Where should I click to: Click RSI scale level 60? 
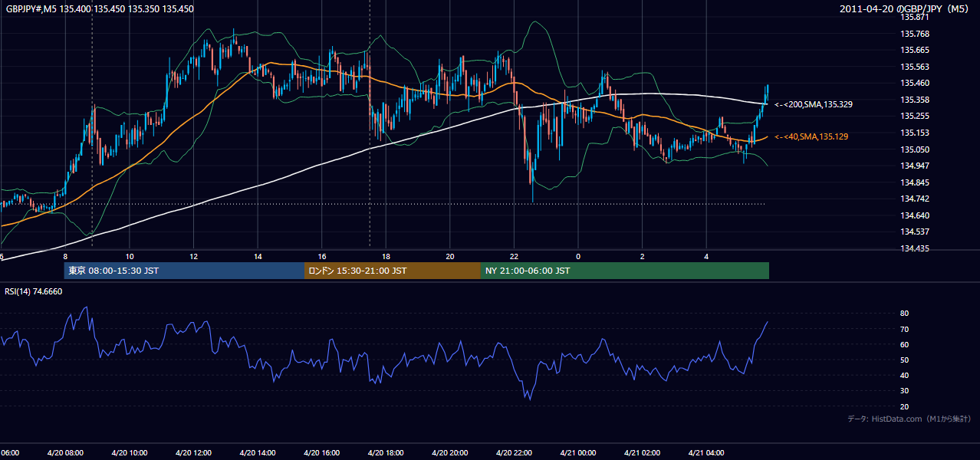(x=905, y=344)
